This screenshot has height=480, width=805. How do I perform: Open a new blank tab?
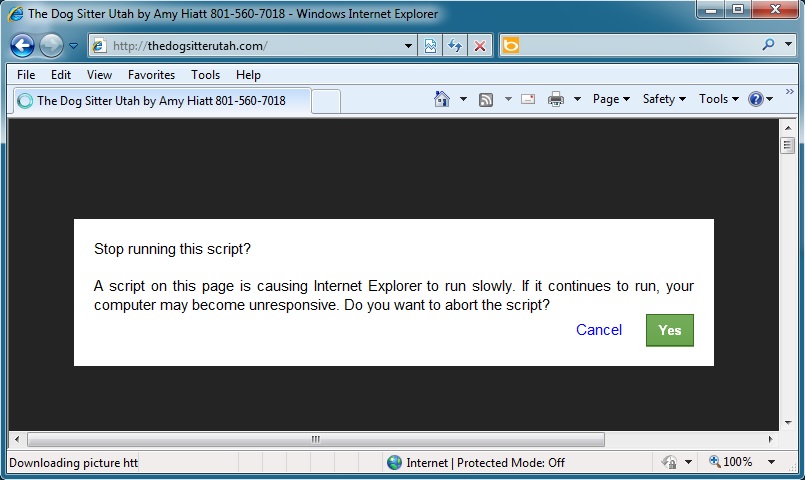point(326,101)
